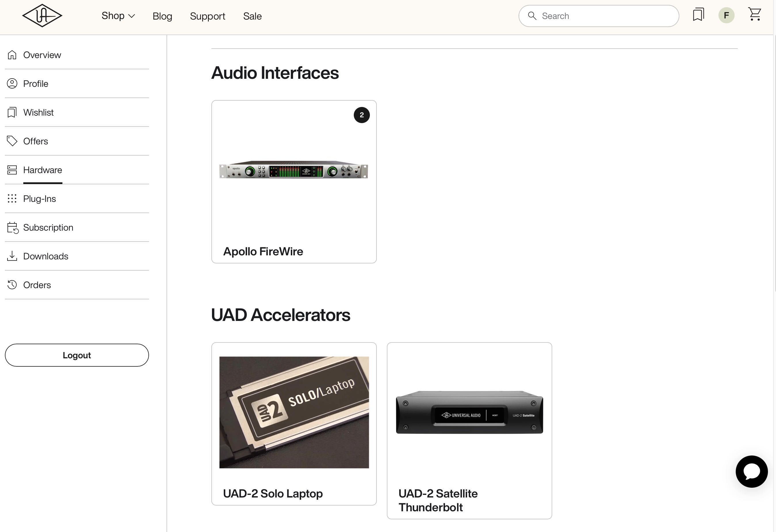776x532 pixels.
Task: Click the Profile person icon
Action: click(x=12, y=83)
